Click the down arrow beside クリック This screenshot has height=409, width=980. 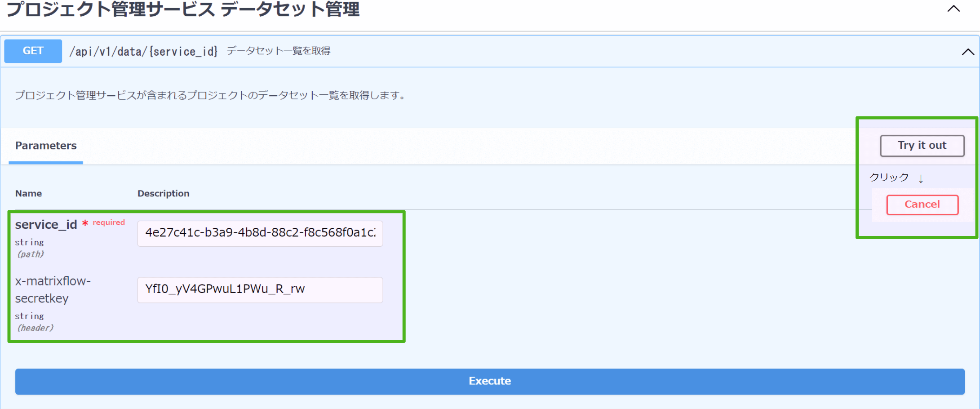(921, 178)
